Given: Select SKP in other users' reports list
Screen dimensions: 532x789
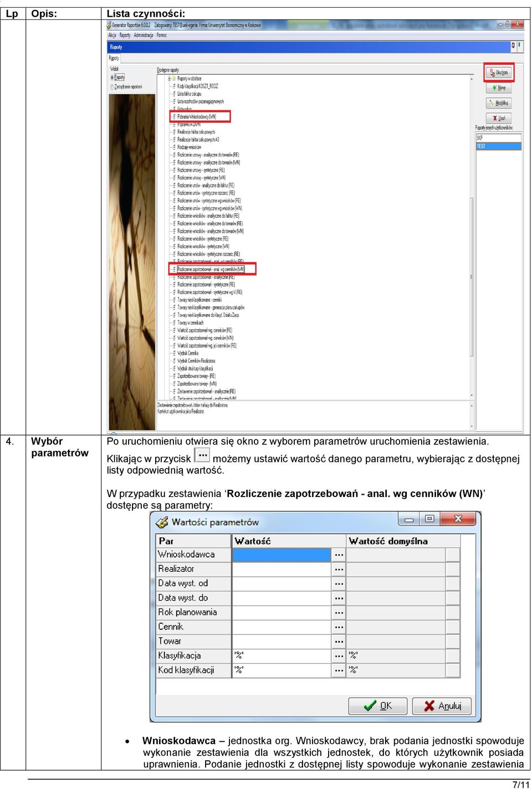Looking at the screenshot, I should (499, 138).
